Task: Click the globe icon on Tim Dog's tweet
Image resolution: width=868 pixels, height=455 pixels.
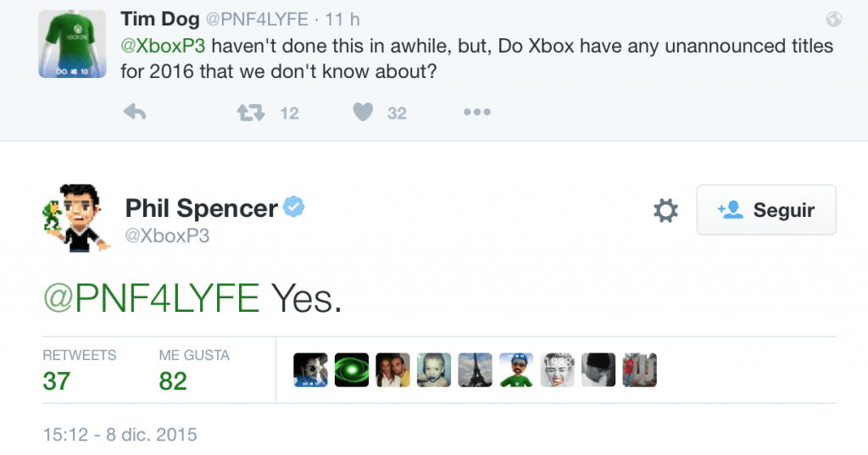Action: pyautogui.click(x=833, y=19)
